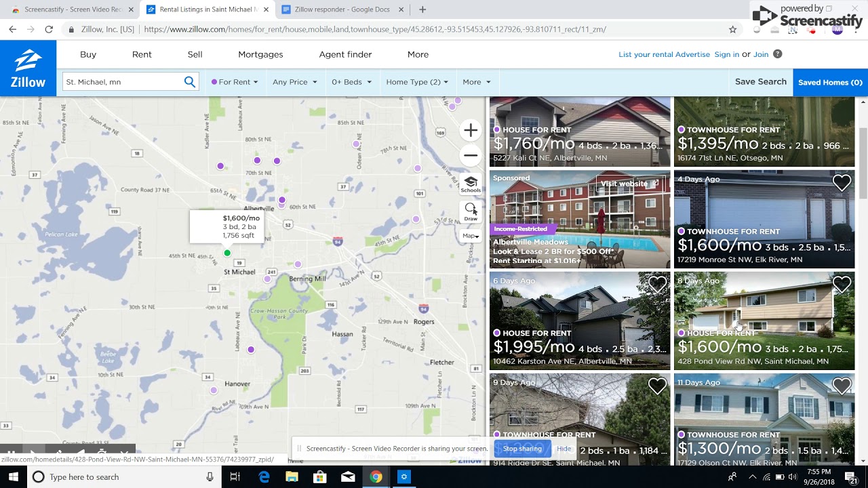Open the More filters dropdown
The width and height of the screenshot is (868, 488).
pos(476,82)
